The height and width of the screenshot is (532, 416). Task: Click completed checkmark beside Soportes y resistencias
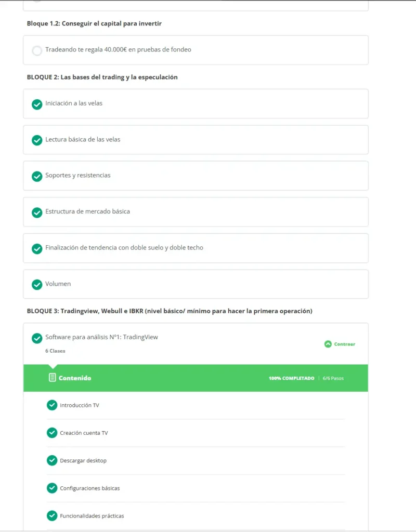pyautogui.click(x=37, y=176)
